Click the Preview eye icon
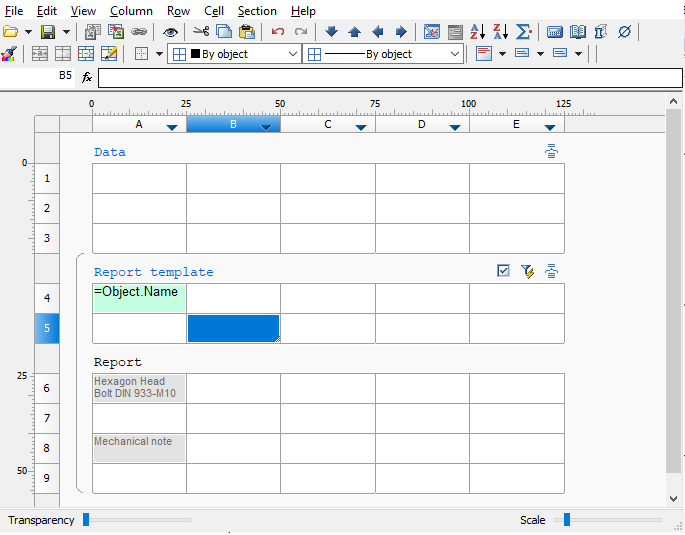Screen dimensions: 685x535 (x=170, y=32)
